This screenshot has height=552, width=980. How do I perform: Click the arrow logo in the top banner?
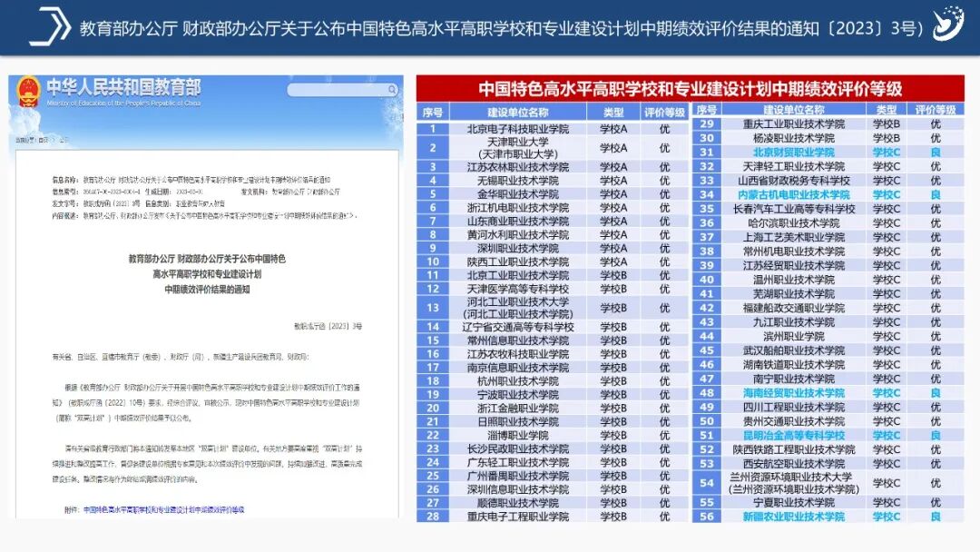pos(49,27)
